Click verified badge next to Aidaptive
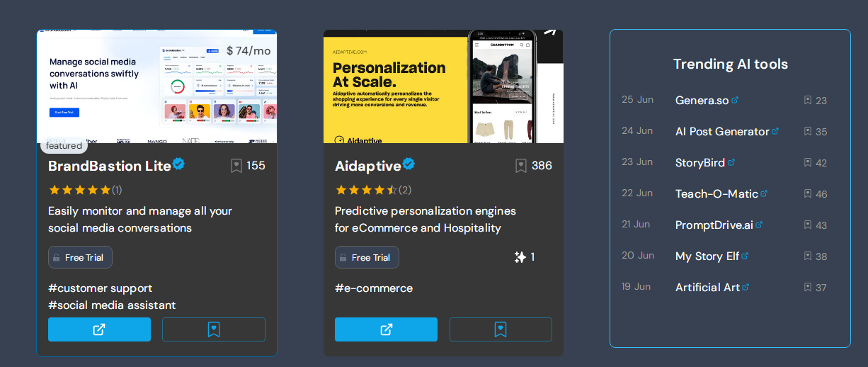This screenshot has height=367, width=868. coord(409,164)
